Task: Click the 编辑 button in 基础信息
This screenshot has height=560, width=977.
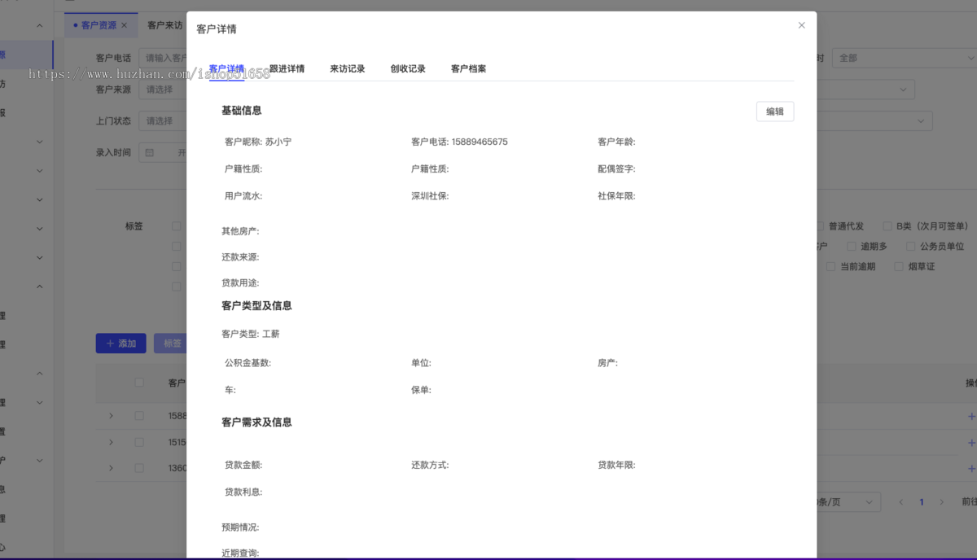Action: click(774, 112)
